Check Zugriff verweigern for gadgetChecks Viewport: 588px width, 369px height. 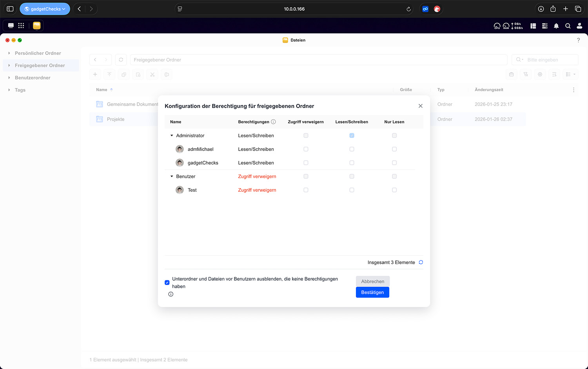point(306,163)
